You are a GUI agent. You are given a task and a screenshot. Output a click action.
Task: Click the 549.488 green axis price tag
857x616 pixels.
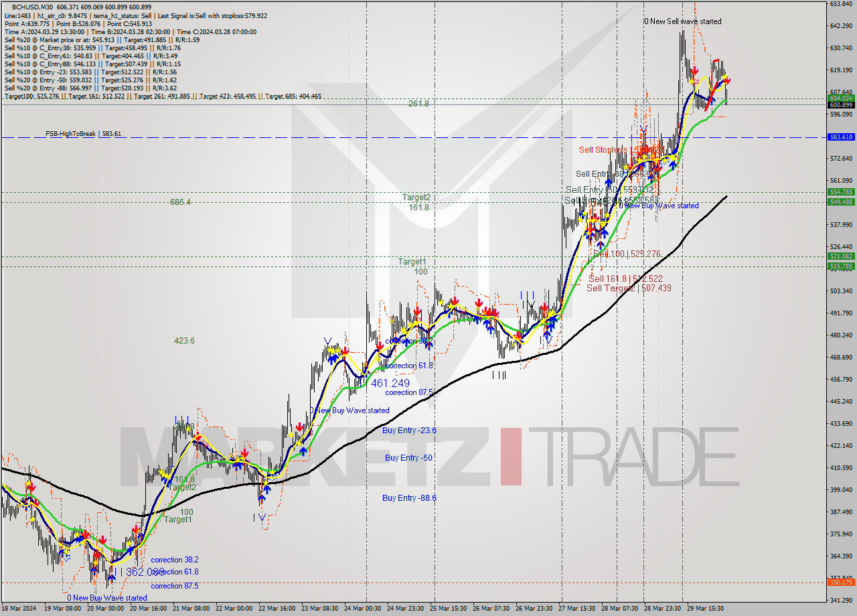click(841, 202)
